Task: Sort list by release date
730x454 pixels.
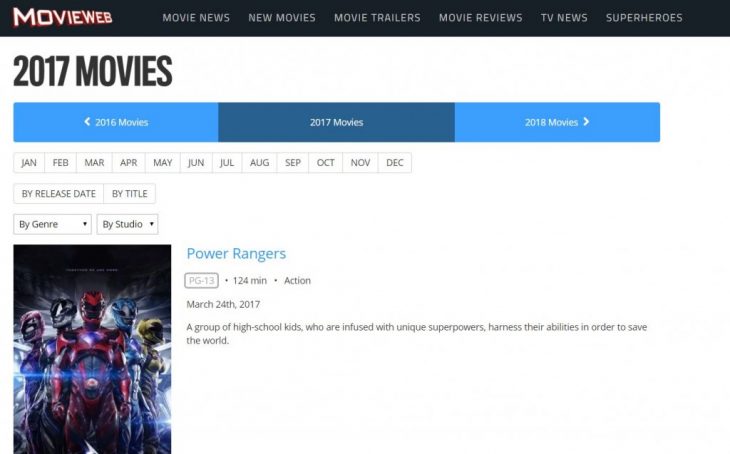Action: point(58,194)
